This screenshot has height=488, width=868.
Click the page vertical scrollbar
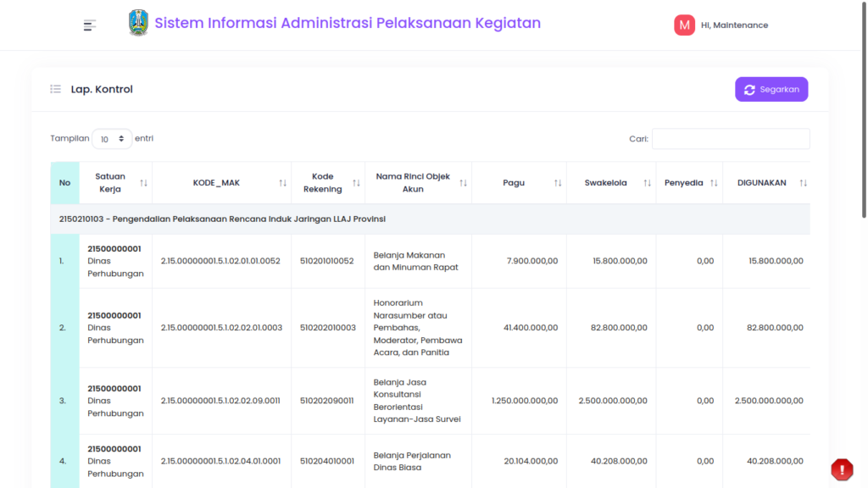coord(864,111)
